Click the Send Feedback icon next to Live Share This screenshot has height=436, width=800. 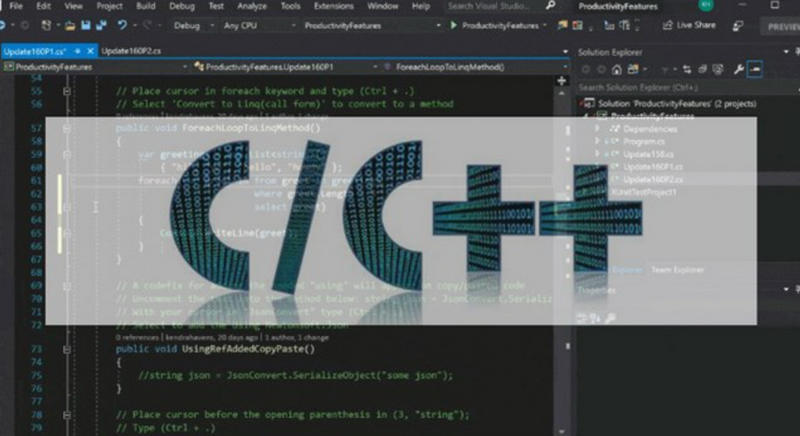[x=738, y=25]
